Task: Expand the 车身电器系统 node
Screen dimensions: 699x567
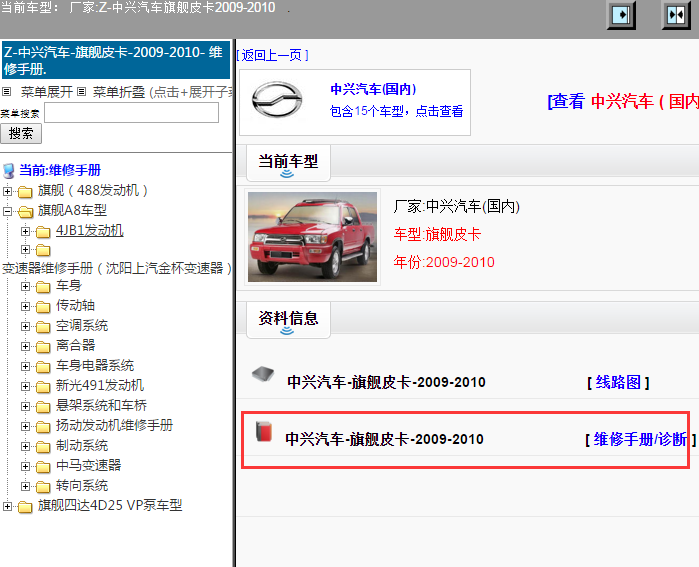Action: click(25, 366)
